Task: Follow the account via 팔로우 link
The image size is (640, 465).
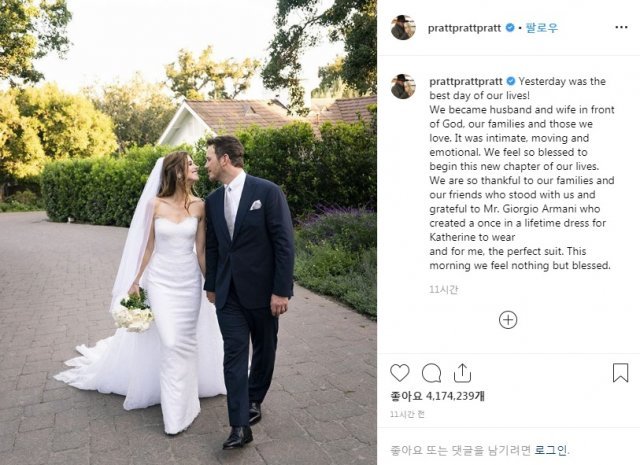Action: (x=541, y=28)
